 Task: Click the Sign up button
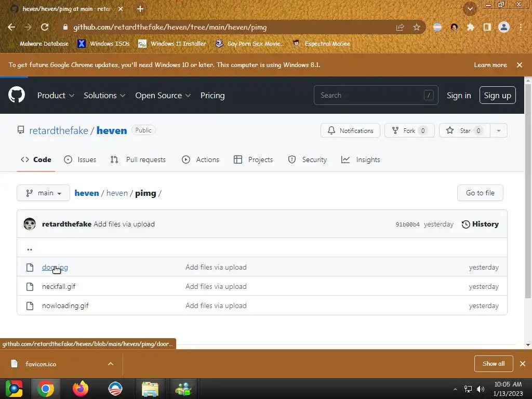[497, 96]
